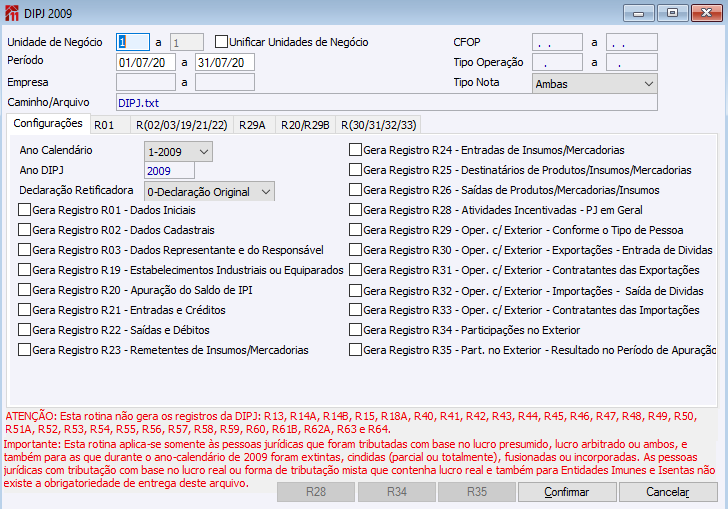Tick Gera Registro R28 Atividades Incentivadas
728x509 pixels.
point(355,210)
